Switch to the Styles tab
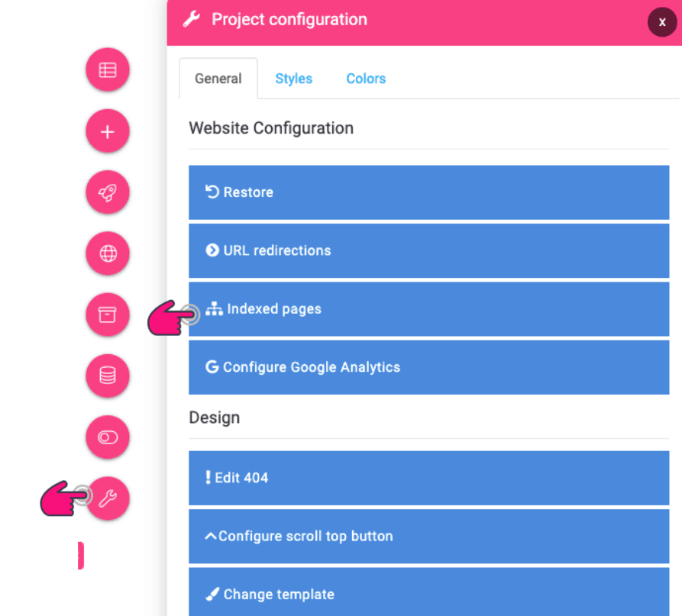 click(x=293, y=79)
